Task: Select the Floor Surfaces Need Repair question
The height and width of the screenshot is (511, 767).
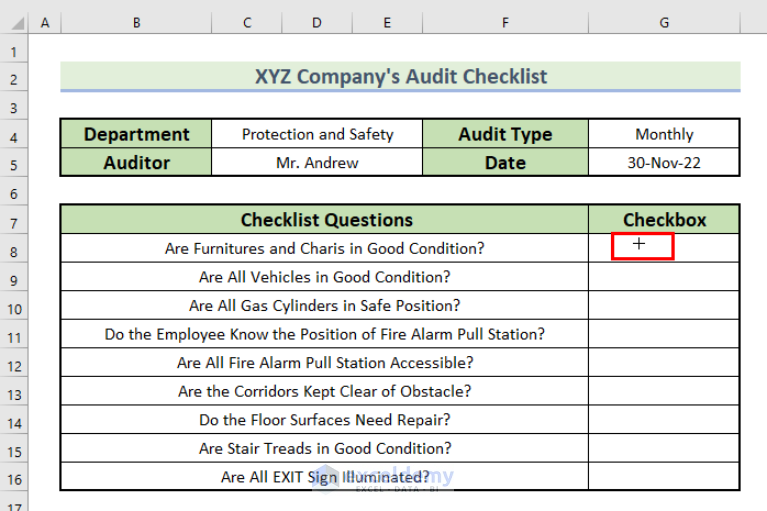Action: click(x=325, y=420)
